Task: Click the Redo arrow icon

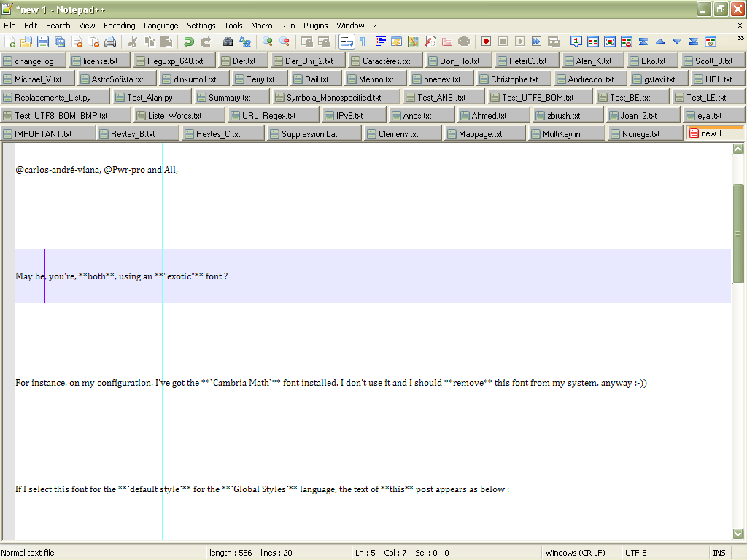Action: pos(206,42)
